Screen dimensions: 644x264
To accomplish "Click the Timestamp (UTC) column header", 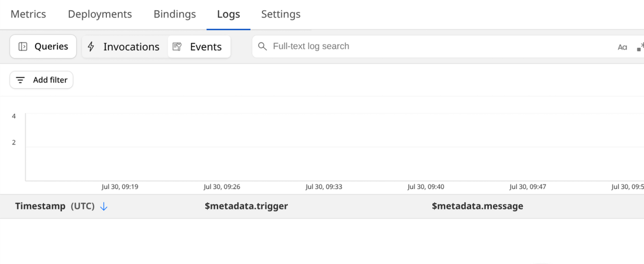I will pos(55,206).
